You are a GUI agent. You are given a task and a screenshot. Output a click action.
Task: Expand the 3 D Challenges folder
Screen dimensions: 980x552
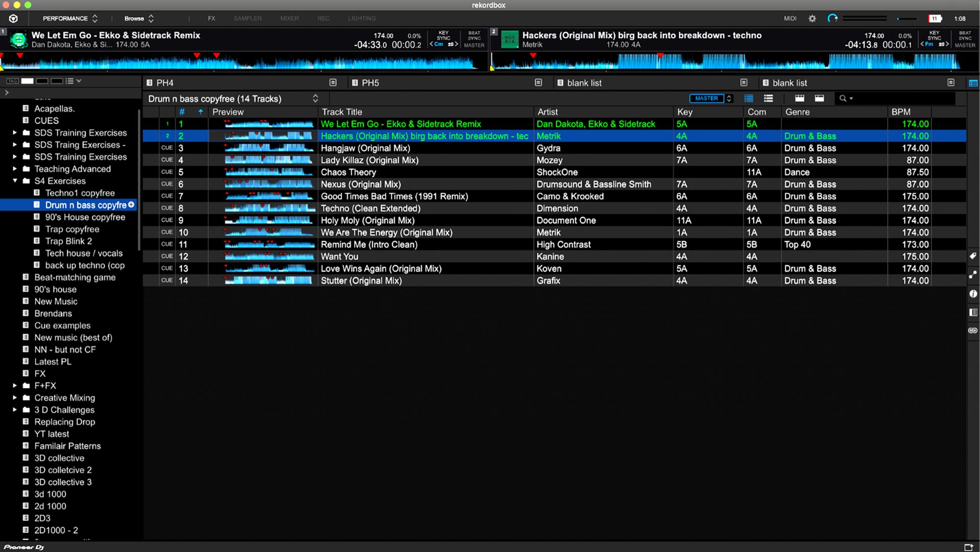tap(15, 410)
